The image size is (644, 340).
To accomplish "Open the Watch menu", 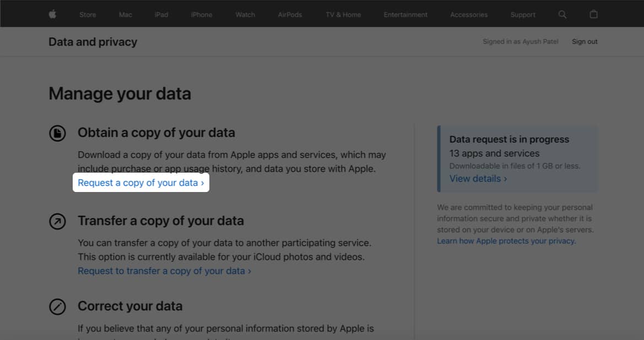I will pyautogui.click(x=245, y=15).
